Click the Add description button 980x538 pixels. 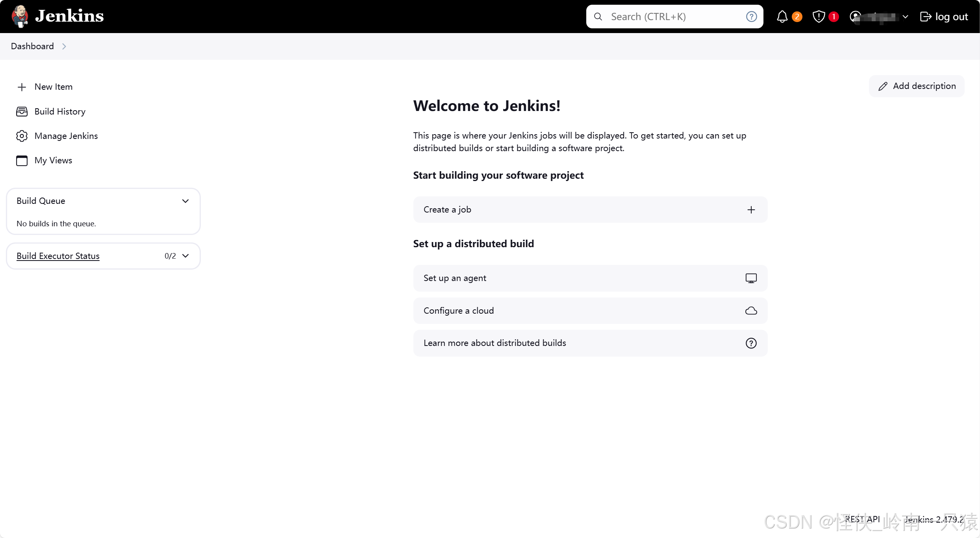click(x=917, y=86)
